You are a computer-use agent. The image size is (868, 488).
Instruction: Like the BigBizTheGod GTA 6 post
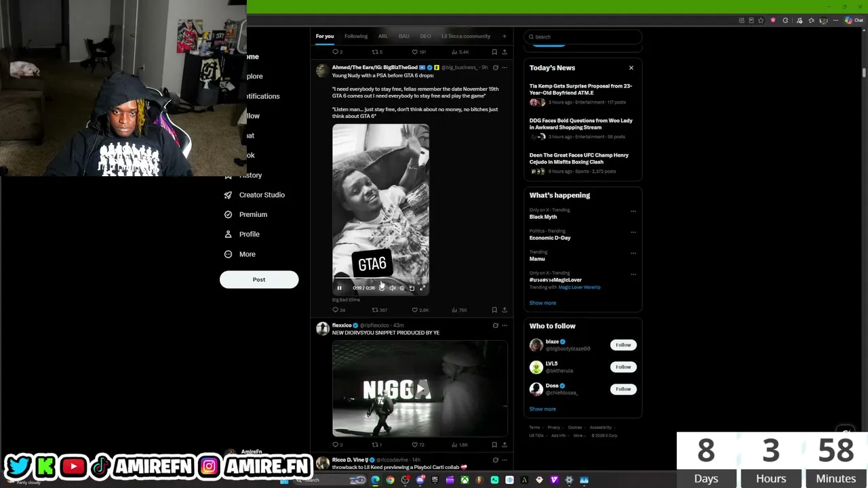[420, 310]
